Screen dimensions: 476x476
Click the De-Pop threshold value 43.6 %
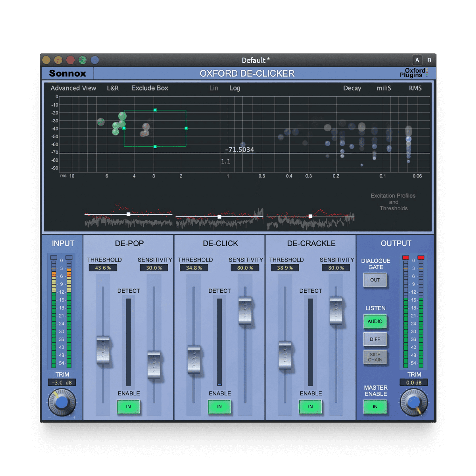point(103,268)
